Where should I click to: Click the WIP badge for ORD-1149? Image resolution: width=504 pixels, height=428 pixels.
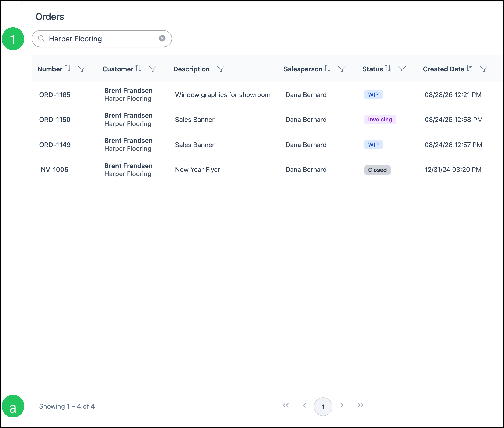click(x=373, y=145)
